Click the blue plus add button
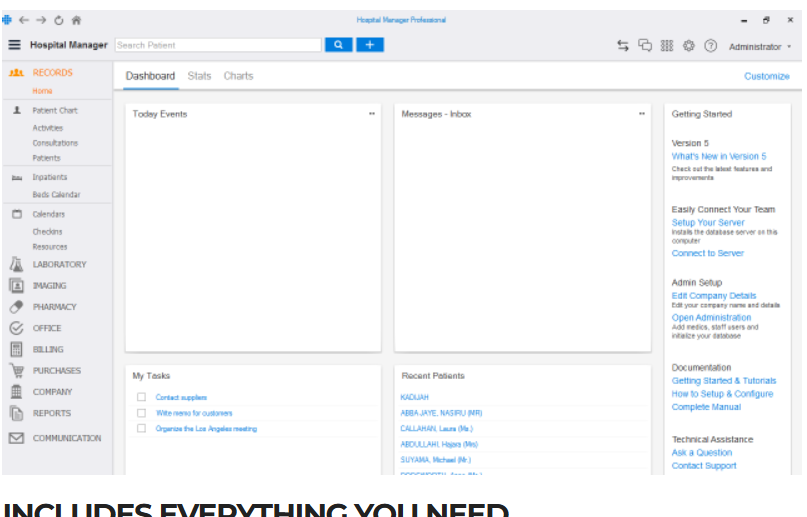This screenshot has height=517, width=807. click(370, 45)
